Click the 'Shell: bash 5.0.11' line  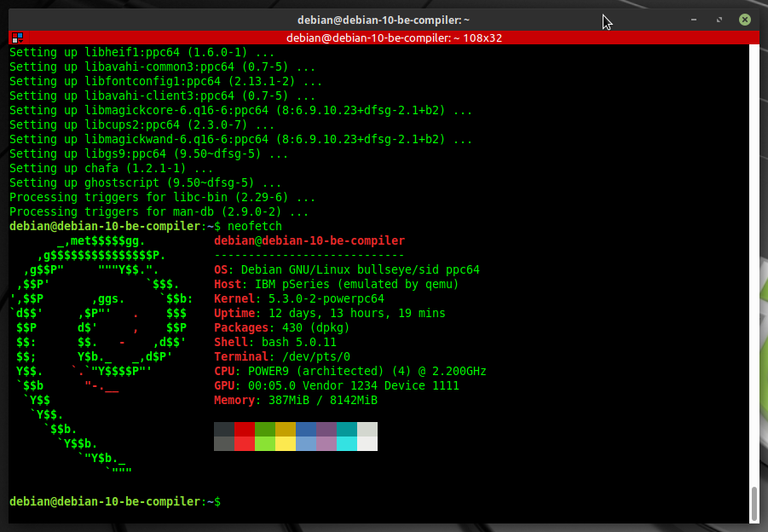[275, 342]
